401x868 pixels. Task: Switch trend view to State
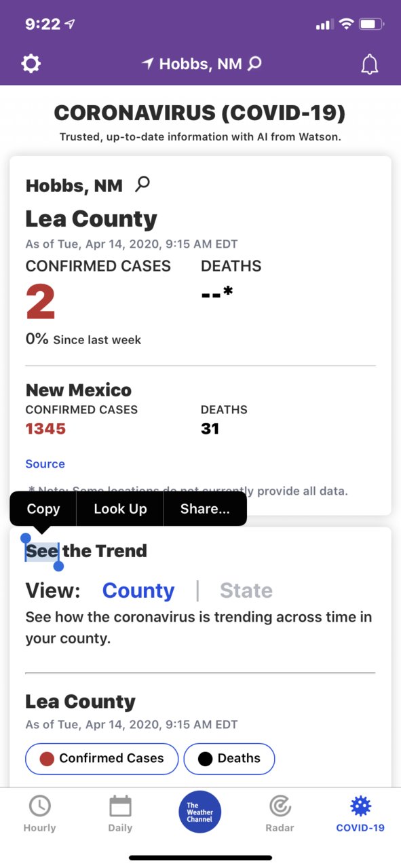[x=246, y=590]
